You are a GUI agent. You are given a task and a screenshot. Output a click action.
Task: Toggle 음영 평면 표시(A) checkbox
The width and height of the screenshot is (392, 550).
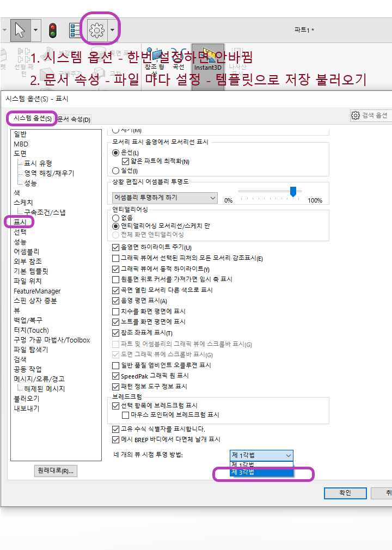(116, 301)
